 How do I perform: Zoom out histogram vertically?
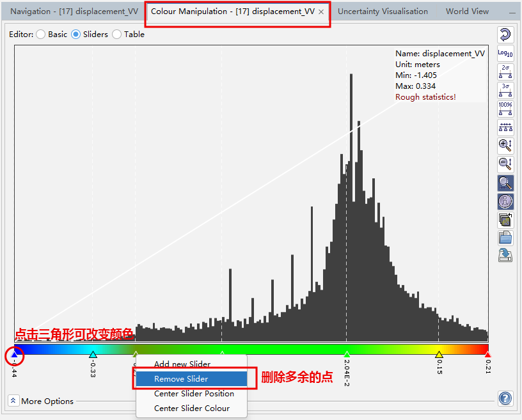tap(505, 164)
